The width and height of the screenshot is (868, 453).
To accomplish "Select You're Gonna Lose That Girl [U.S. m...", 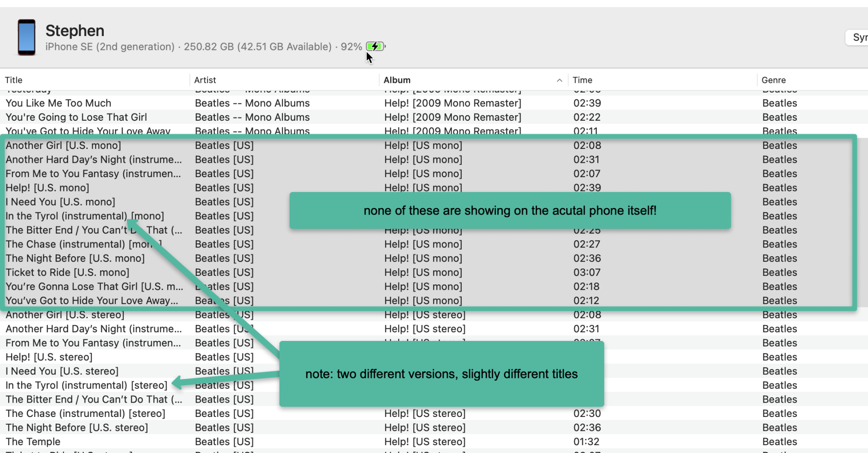I will (94, 287).
